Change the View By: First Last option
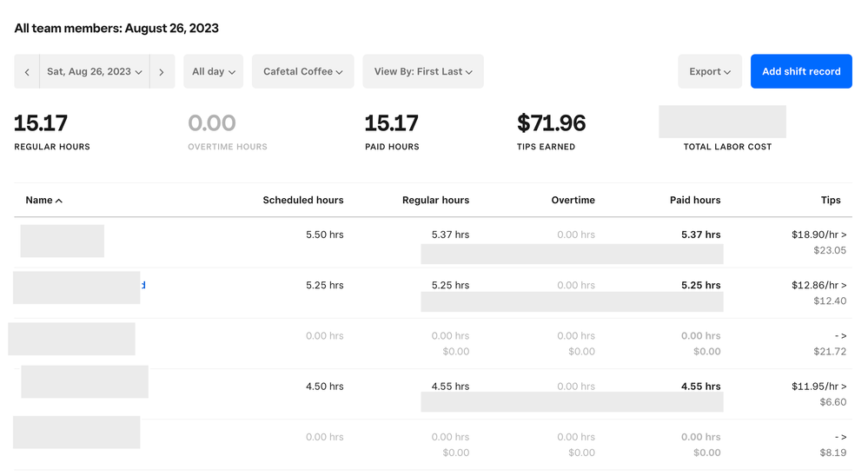Image resolution: width=868 pixels, height=476 pixels. pyautogui.click(x=422, y=72)
